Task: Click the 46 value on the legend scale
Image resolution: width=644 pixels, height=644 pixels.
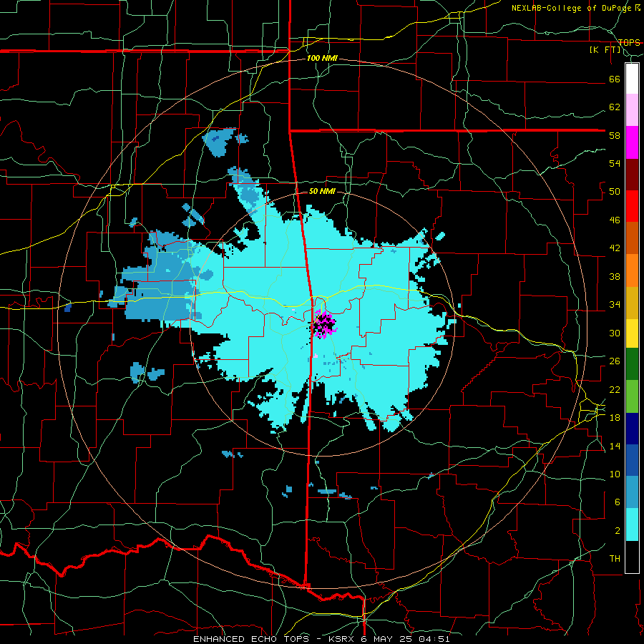Action: tap(615, 220)
